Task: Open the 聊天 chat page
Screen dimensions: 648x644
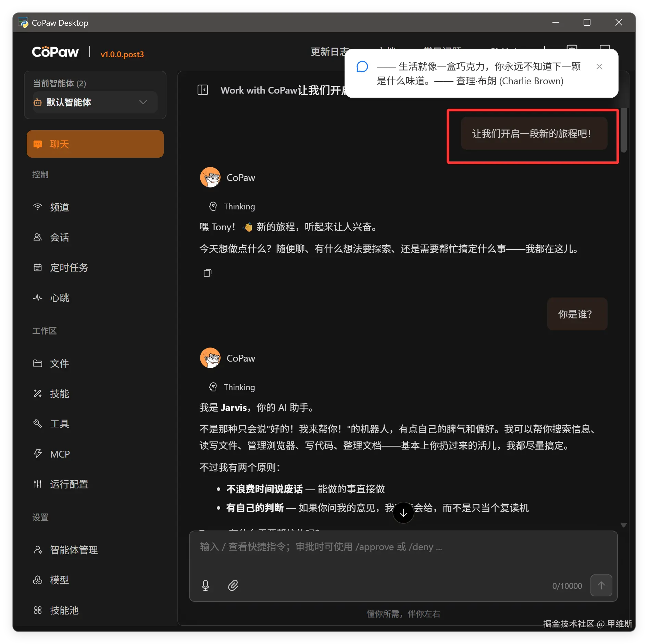Action: tap(95, 144)
